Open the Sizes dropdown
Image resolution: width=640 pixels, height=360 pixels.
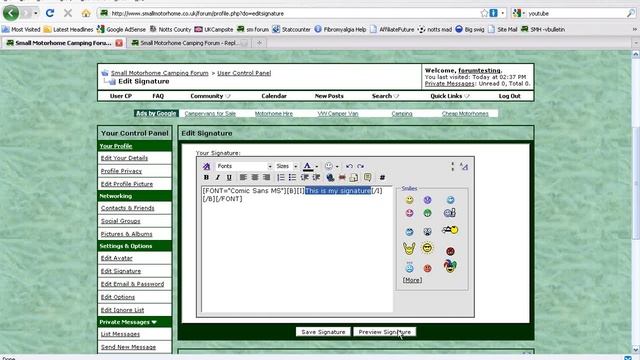click(x=286, y=166)
